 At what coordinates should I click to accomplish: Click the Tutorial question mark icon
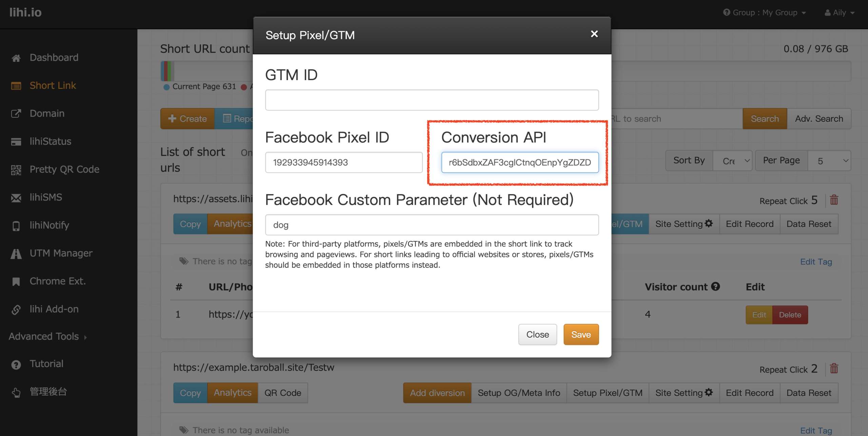(x=16, y=364)
